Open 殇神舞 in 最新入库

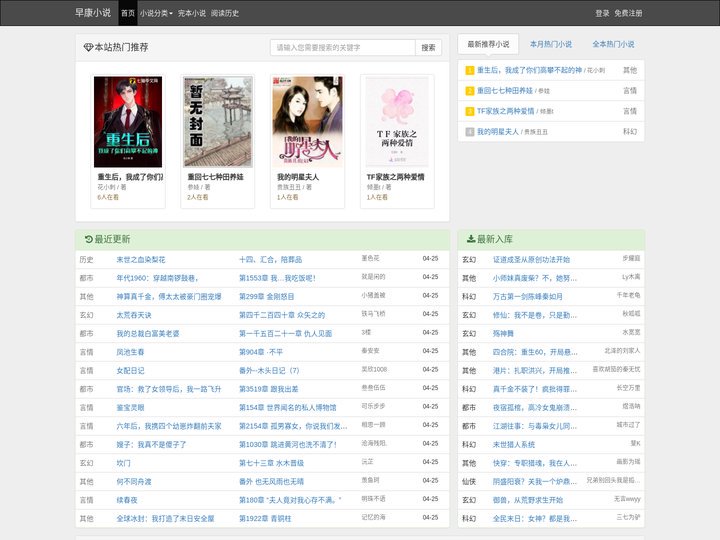pos(503,334)
